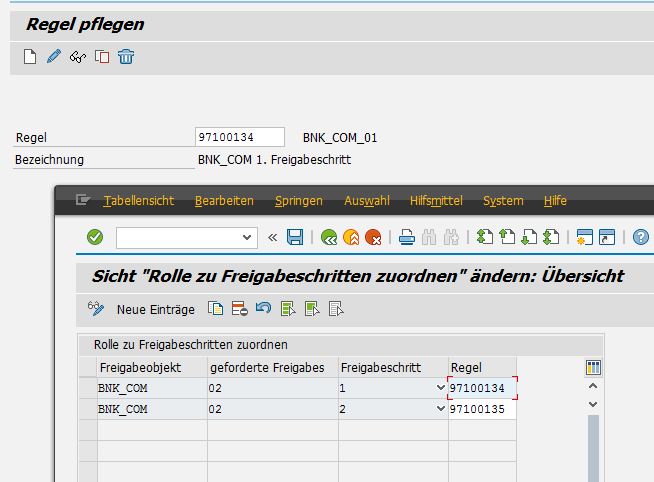Click the trash delete icon
Screen dimensions: 654x482
point(126,56)
